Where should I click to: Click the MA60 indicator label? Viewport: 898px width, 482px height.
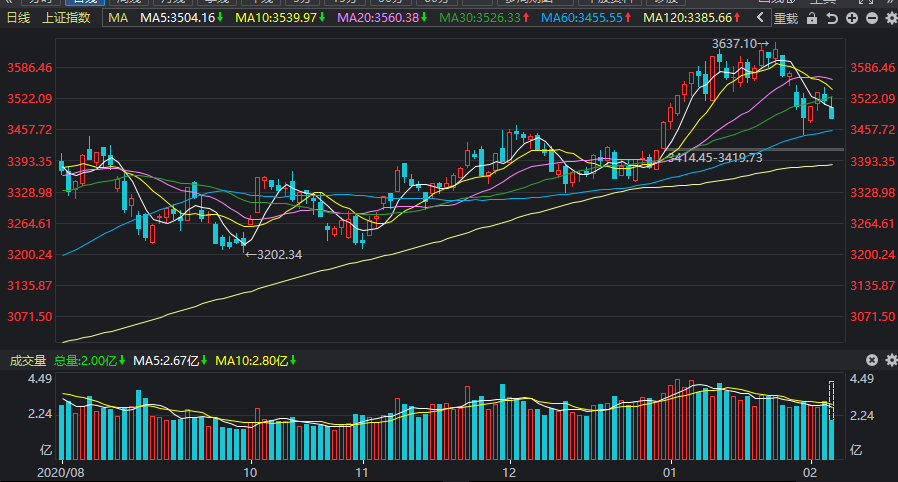[x=584, y=18]
